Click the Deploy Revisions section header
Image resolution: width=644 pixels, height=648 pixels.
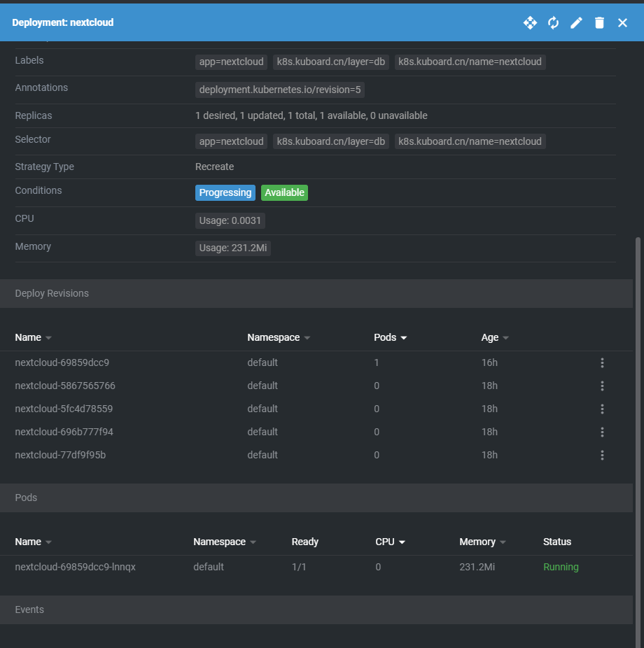click(x=316, y=293)
